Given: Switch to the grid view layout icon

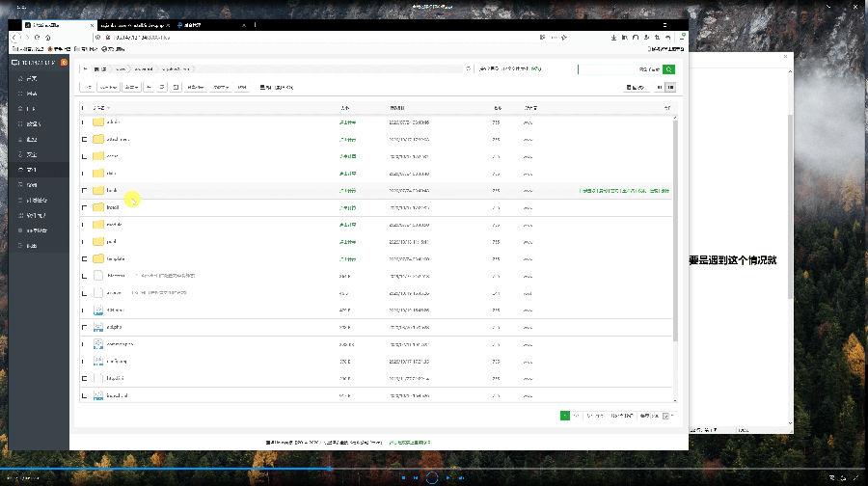Looking at the screenshot, I should tap(660, 87).
